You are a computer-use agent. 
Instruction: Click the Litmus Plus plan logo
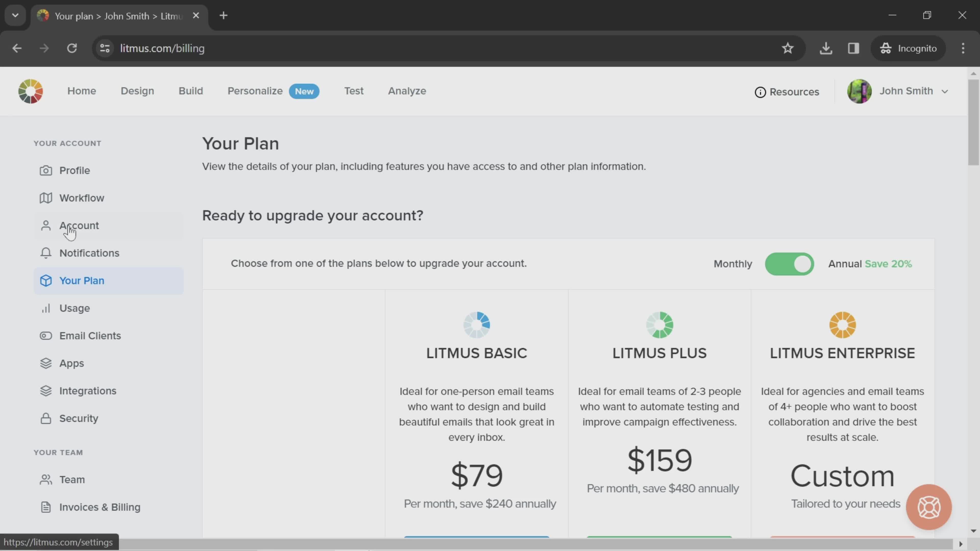coord(660,325)
